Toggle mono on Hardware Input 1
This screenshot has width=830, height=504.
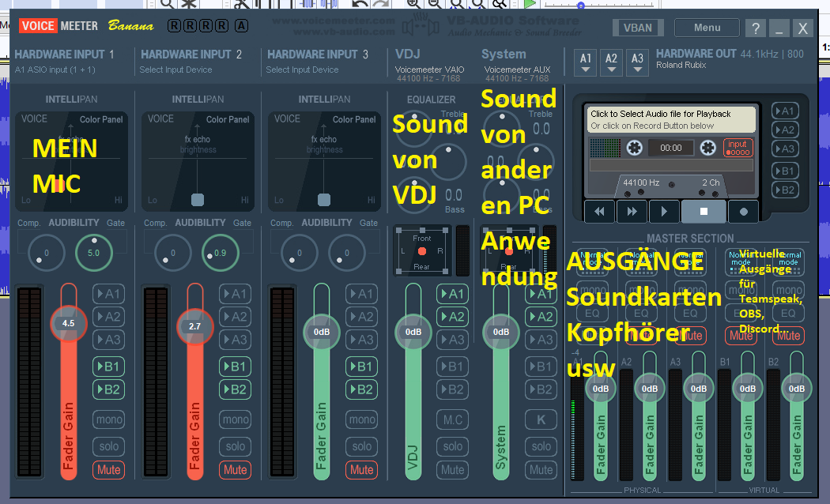(x=108, y=420)
